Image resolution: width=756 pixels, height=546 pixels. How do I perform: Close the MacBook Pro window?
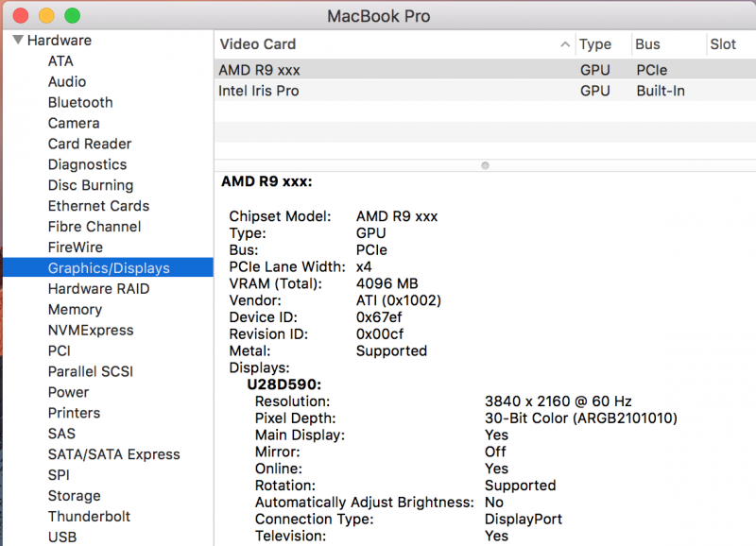click(x=21, y=15)
